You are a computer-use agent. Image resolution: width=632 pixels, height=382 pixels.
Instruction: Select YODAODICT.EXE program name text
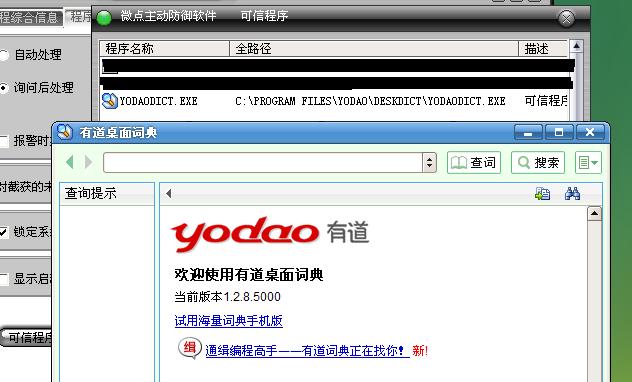158,101
